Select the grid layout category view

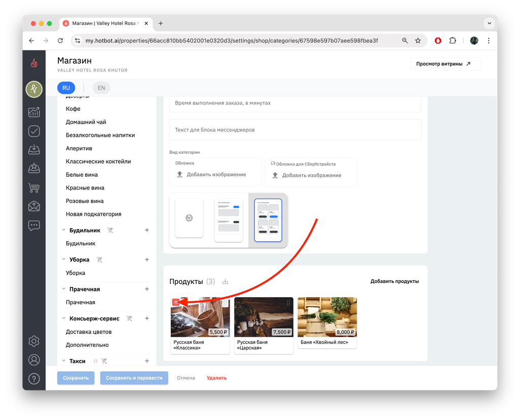268,220
